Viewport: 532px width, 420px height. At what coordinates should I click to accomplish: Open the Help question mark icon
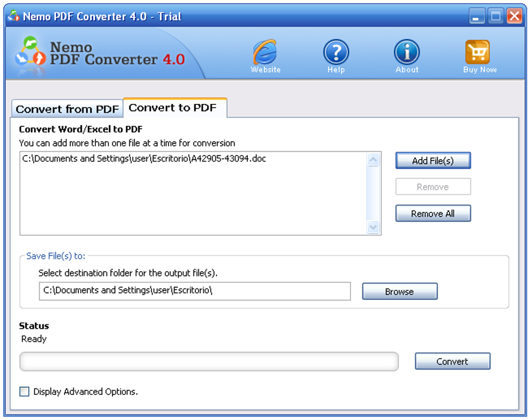[336, 52]
